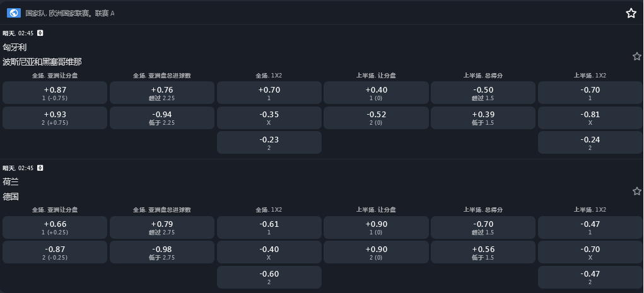
Task: Select +0.87 Asian handicap for Hungary
Action: (x=55, y=93)
